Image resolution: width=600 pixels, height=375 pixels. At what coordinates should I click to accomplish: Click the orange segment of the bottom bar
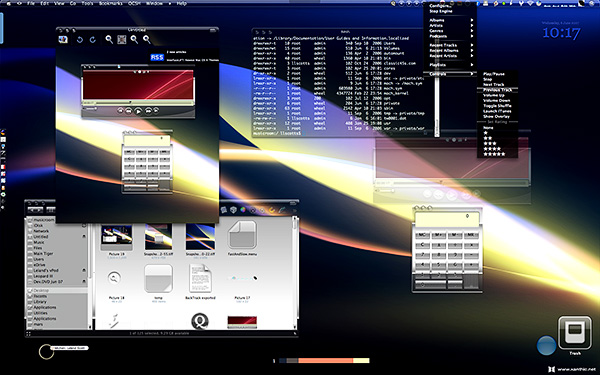click(x=325, y=360)
